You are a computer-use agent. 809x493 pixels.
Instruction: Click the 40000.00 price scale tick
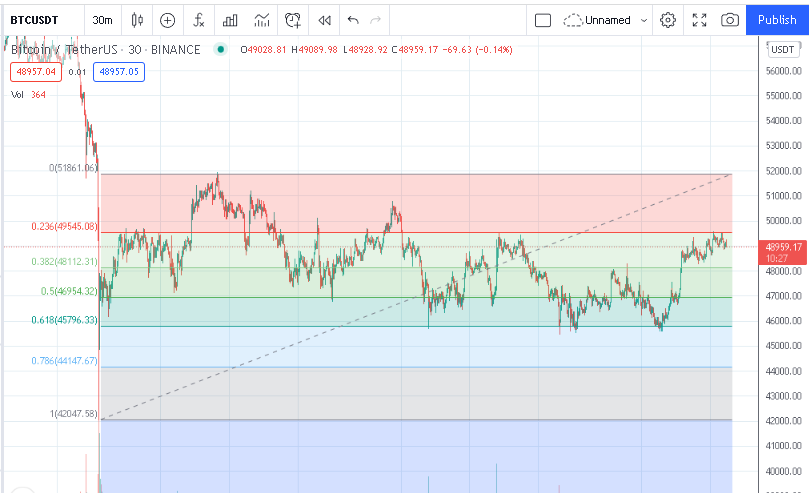784,471
